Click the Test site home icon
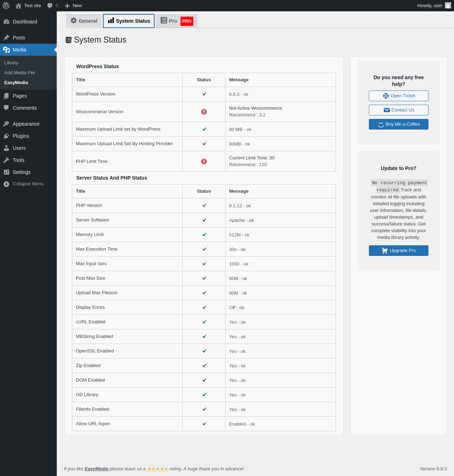454x476 pixels. 18,6
